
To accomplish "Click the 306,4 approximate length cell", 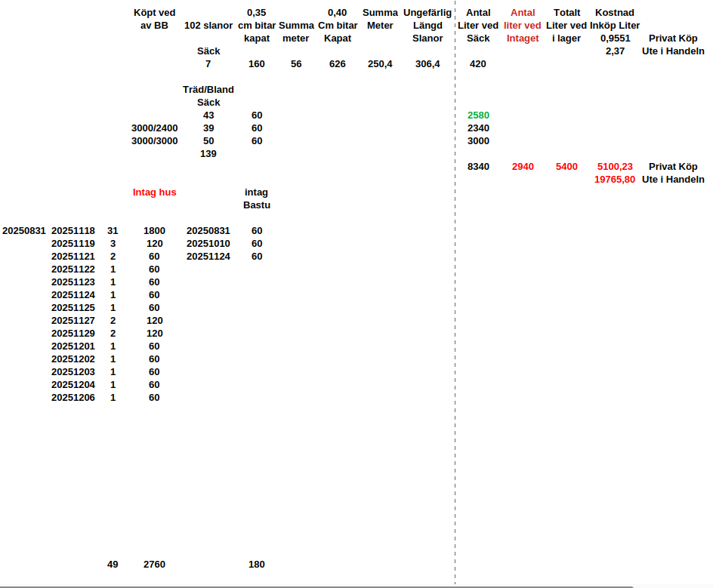I will click(x=427, y=64).
